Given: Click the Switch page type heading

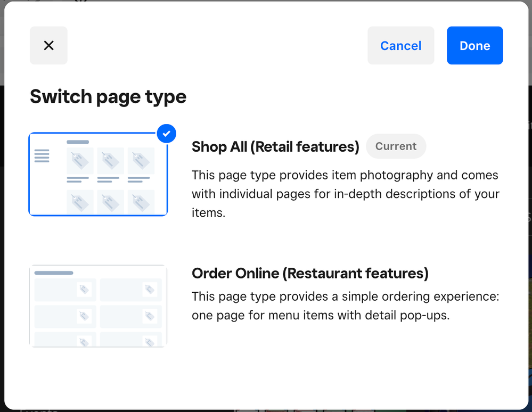Looking at the screenshot, I should [108, 97].
